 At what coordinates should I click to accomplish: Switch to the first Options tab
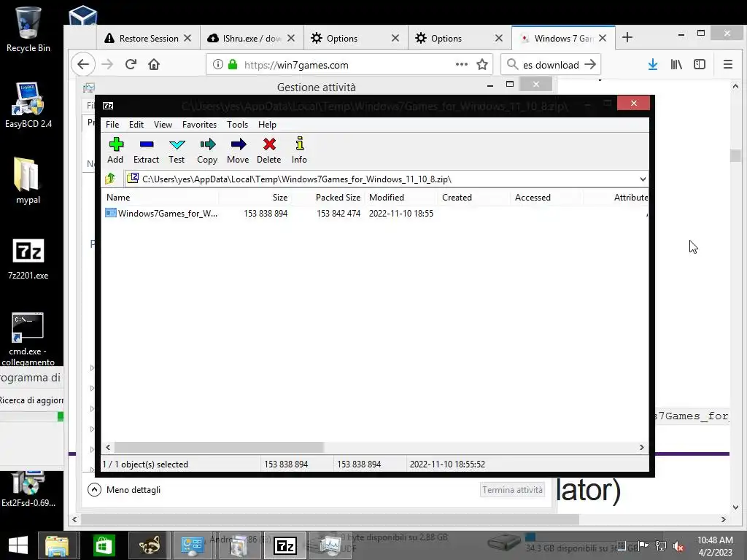tap(355, 38)
